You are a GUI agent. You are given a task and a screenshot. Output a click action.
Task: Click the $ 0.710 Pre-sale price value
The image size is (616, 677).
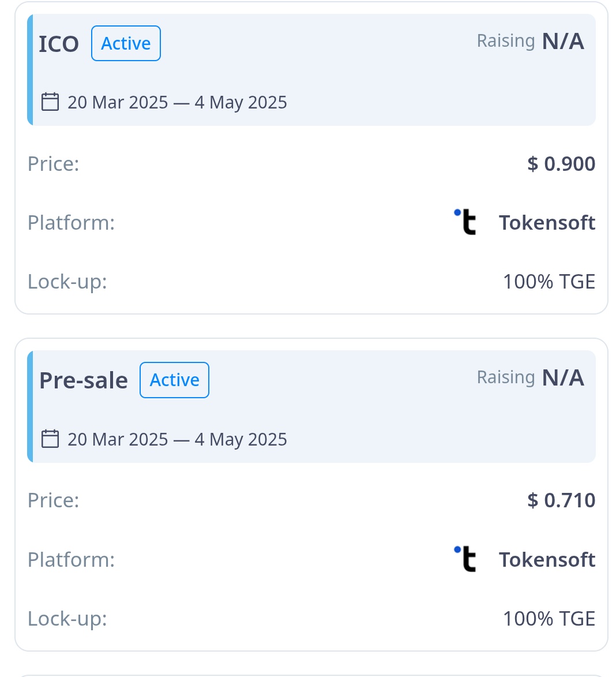pos(561,500)
